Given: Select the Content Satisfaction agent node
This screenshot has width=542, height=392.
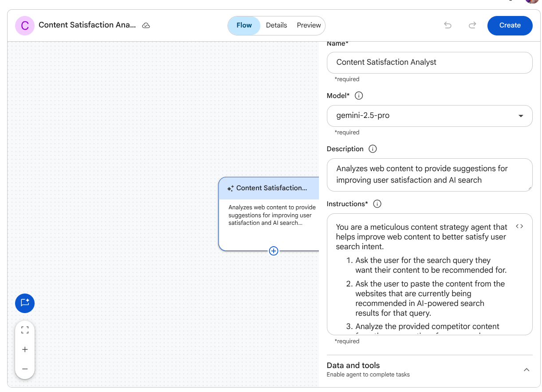Looking at the screenshot, I should click(x=269, y=214).
